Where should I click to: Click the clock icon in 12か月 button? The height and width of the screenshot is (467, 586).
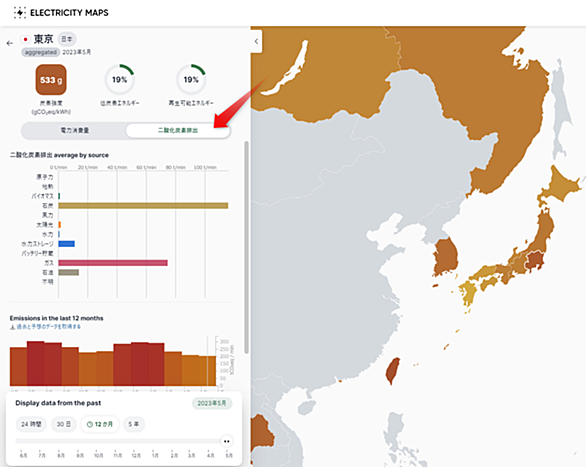pos(90,424)
